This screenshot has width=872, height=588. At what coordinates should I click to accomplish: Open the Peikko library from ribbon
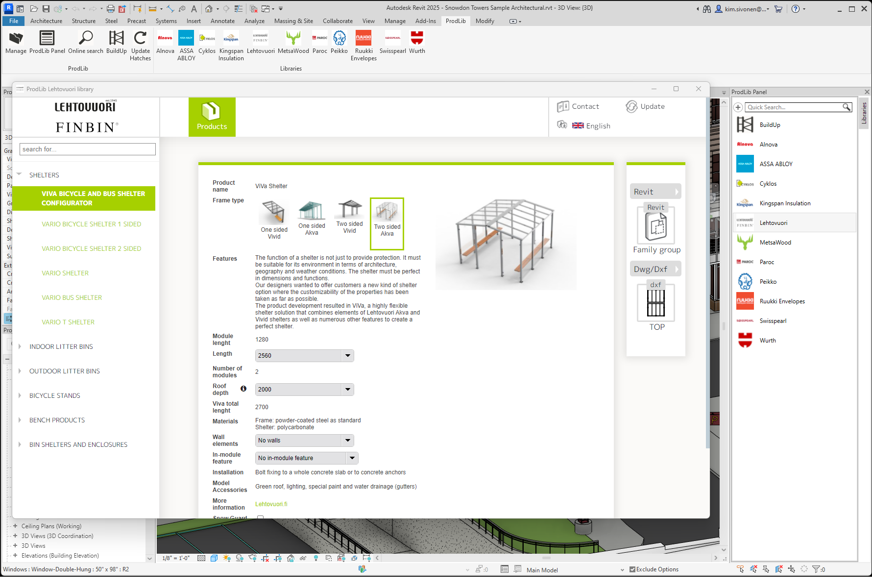coord(339,42)
